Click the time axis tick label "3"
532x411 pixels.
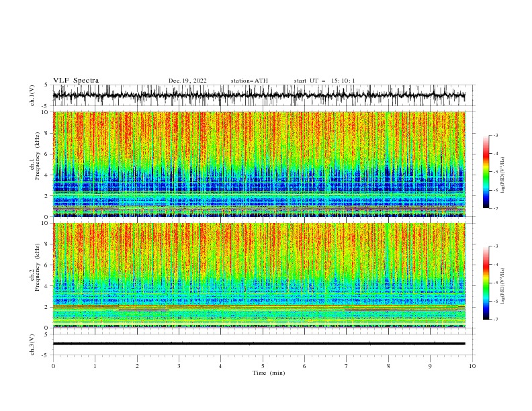pyautogui.click(x=179, y=366)
